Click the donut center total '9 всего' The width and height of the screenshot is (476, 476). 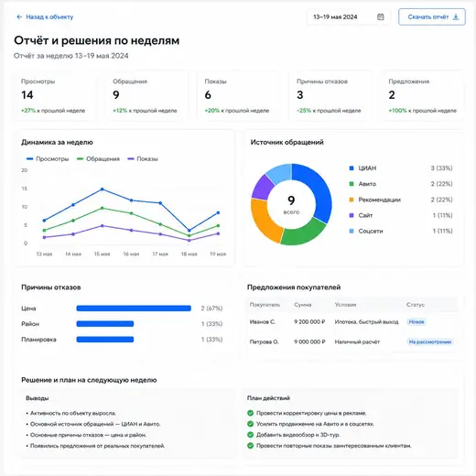[291, 204]
